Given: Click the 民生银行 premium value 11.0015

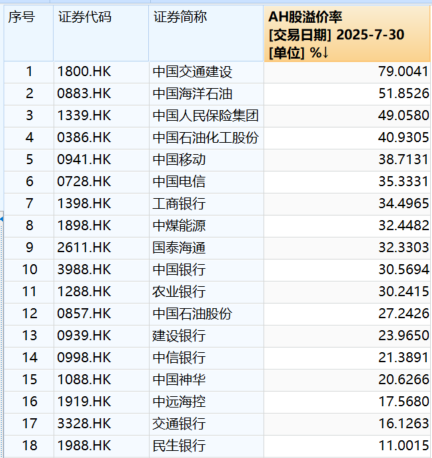Looking at the screenshot, I should [x=403, y=445].
